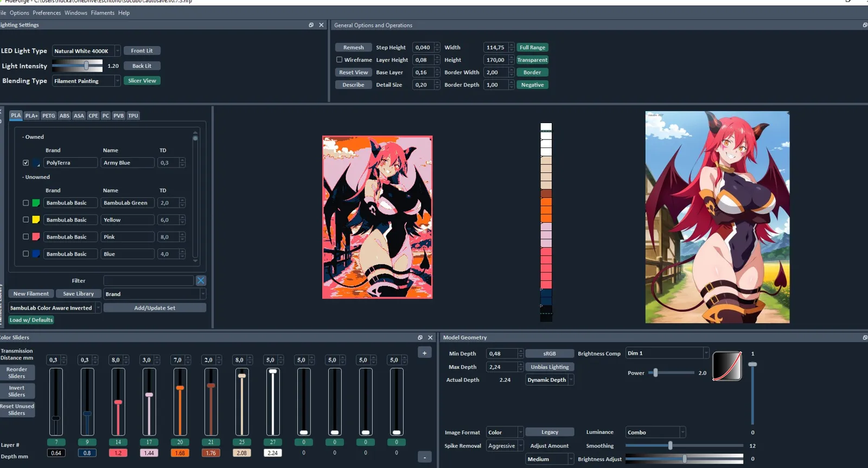Uncheck the PolyTerra Army Blue filament

(x=25, y=163)
